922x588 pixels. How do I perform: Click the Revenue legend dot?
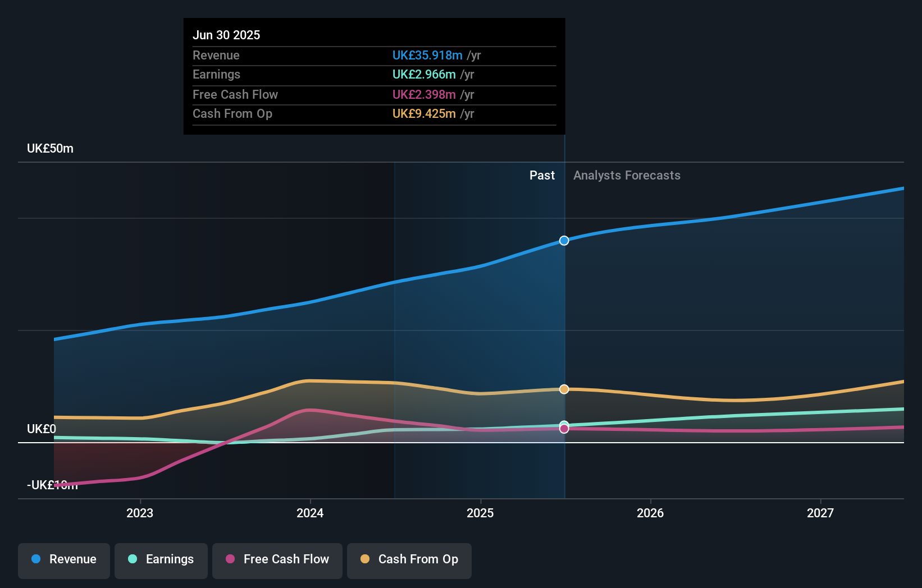(36, 559)
